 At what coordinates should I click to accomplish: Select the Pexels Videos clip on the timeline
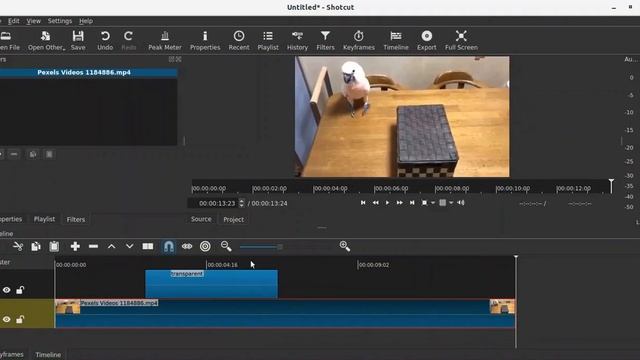(285, 313)
